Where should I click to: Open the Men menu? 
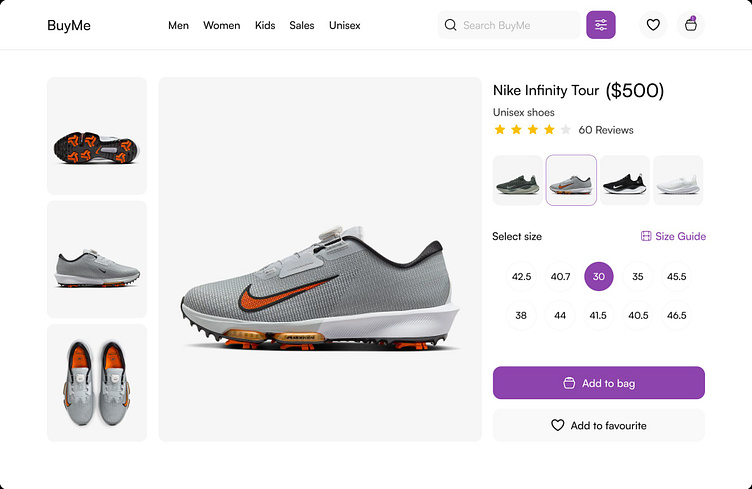(x=178, y=26)
